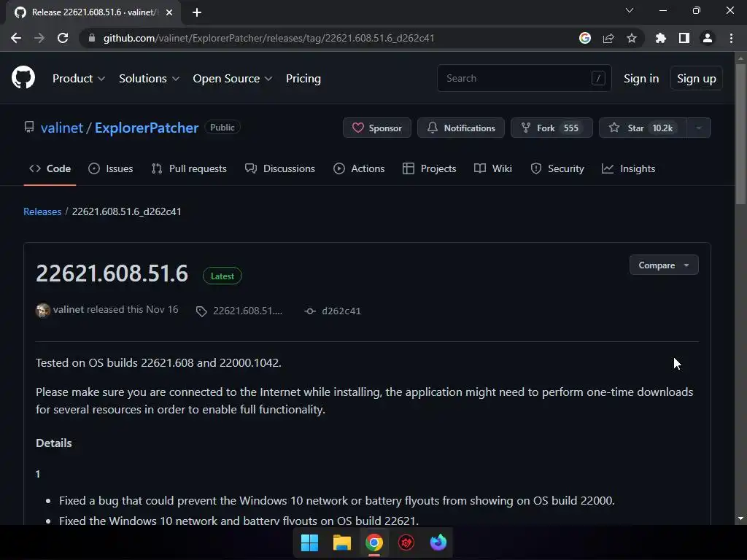Star the ExplorerPatcher repository
Image resolution: width=747 pixels, height=560 pixels.
click(642, 128)
